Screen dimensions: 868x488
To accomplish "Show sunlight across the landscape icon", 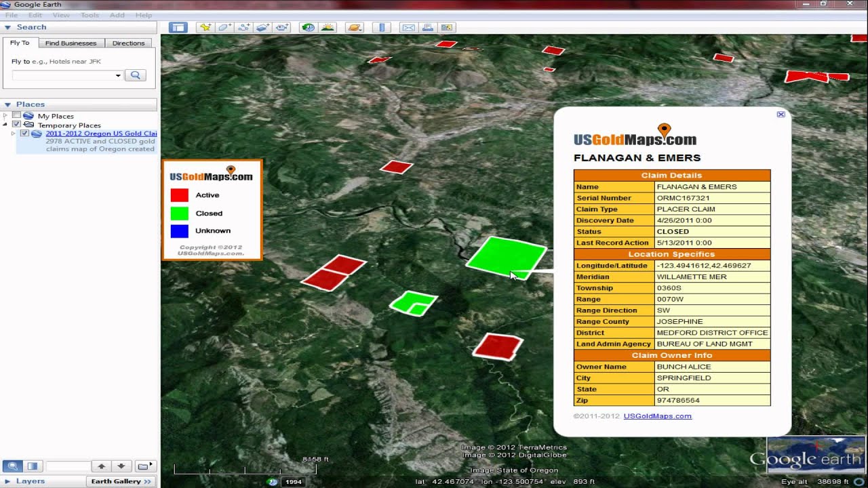I will pyautogui.click(x=328, y=28).
